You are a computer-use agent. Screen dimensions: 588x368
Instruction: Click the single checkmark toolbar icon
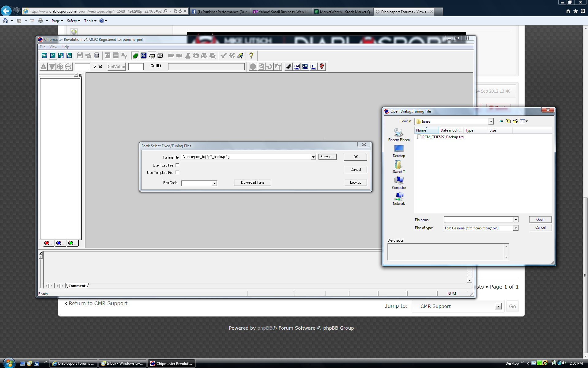(224, 56)
